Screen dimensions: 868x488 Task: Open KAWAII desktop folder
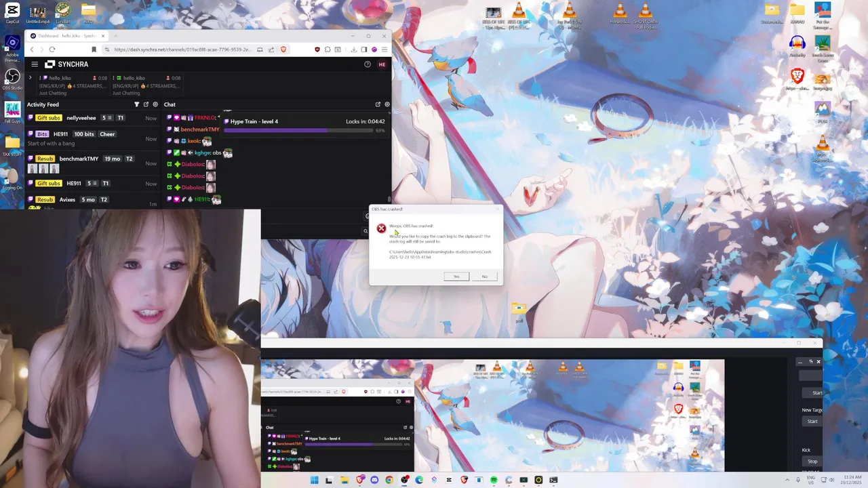pyautogui.click(x=797, y=13)
